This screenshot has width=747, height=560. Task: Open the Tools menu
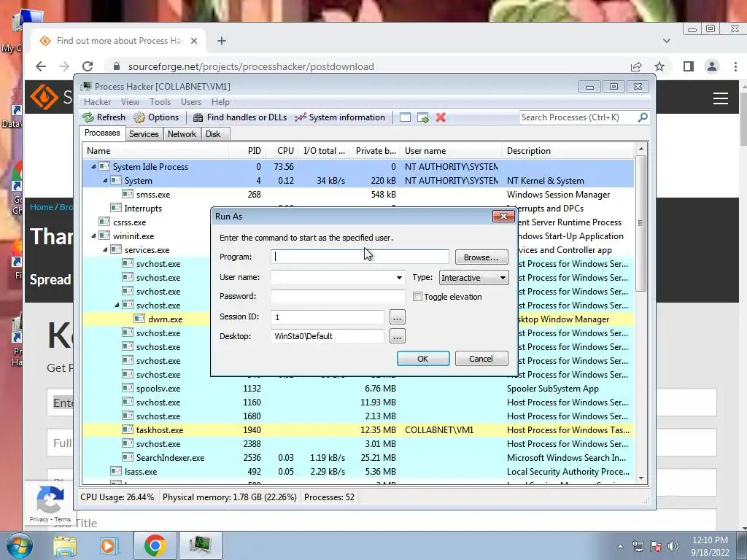[x=160, y=102]
